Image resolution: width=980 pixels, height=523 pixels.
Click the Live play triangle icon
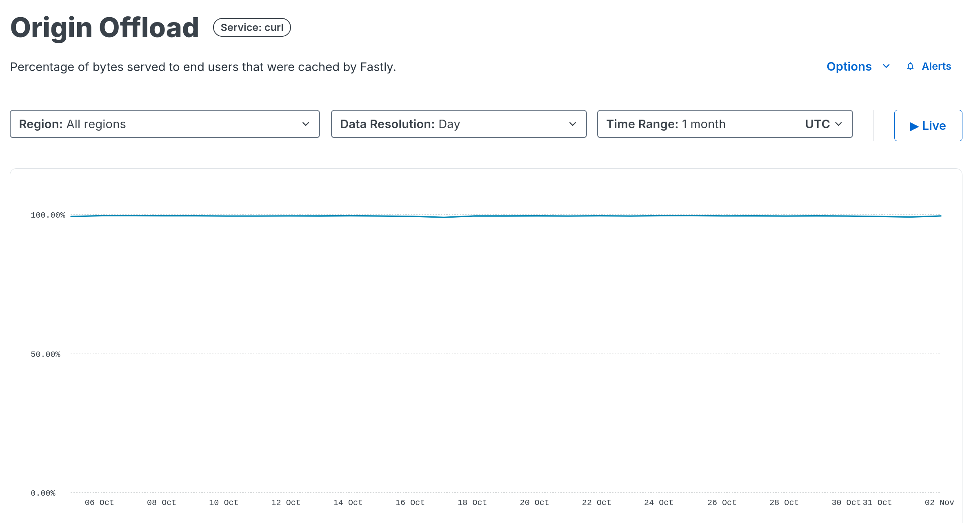point(914,126)
